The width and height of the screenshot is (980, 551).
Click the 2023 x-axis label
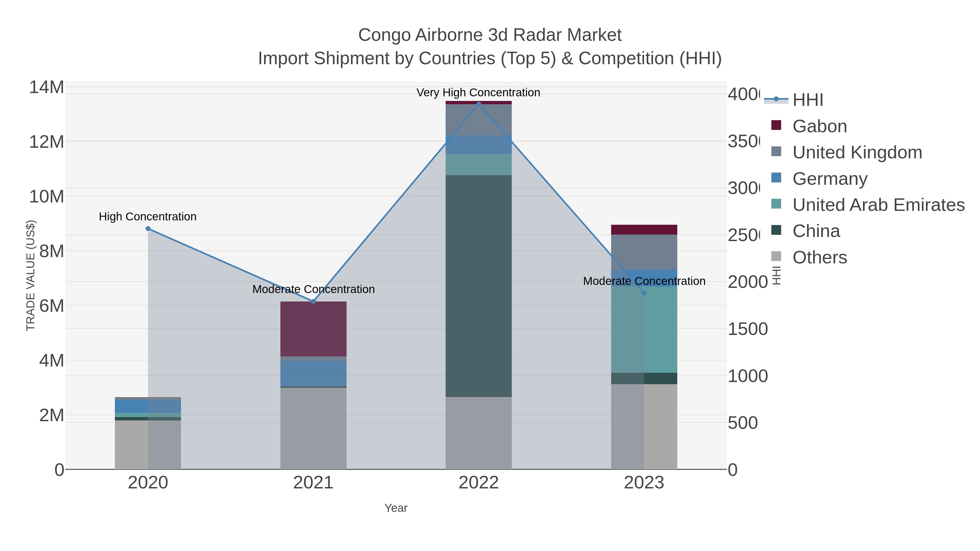[644, 482]
